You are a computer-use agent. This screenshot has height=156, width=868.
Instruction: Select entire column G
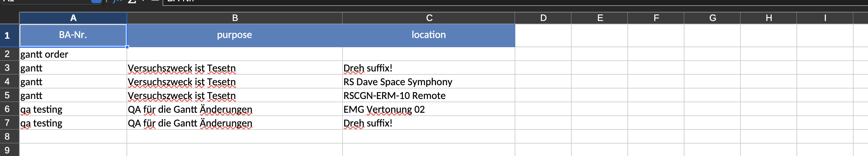tap(712, 18)
